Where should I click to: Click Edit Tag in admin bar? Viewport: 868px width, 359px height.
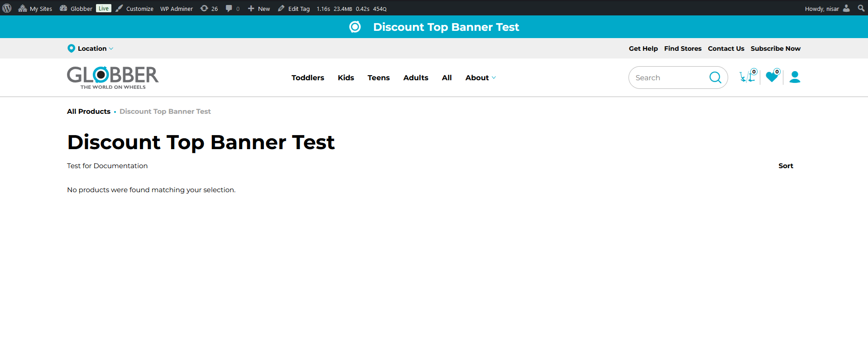click(x=294, y=9)
